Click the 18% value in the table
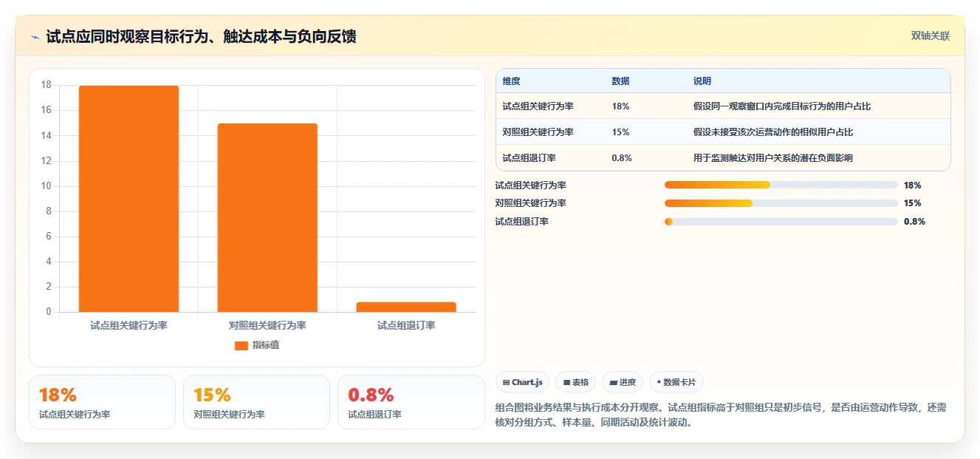Viewport: 980px width, 459px height. tap(620, 106)
